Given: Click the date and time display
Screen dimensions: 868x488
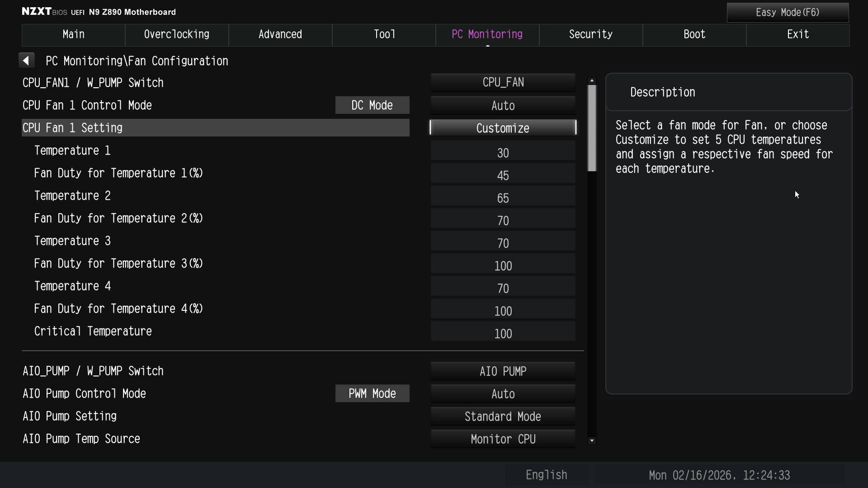Looking at the screenshot, I should pos(719,475).
